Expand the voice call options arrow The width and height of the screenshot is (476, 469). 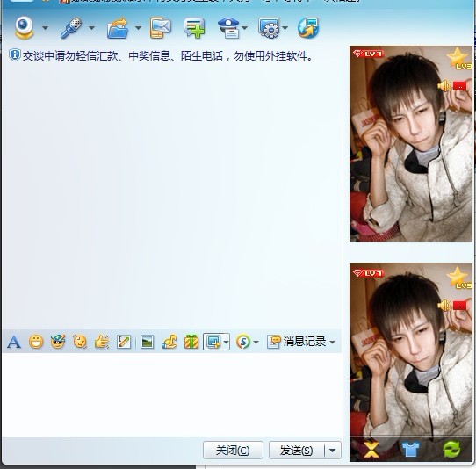pyautogui.click(x=91, y=28)
